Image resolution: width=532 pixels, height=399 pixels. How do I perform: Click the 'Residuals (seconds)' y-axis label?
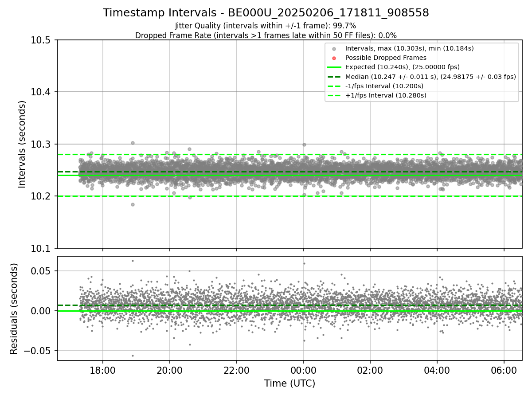pos(14,309)
